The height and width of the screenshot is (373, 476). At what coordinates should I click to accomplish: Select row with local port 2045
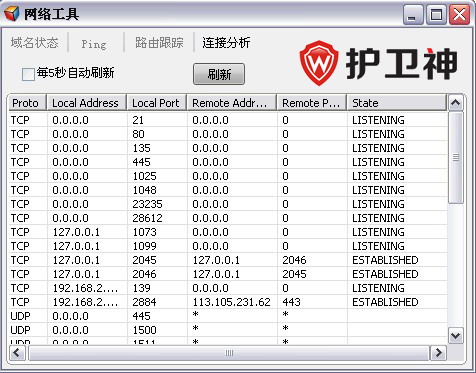(x=228, y=260)
